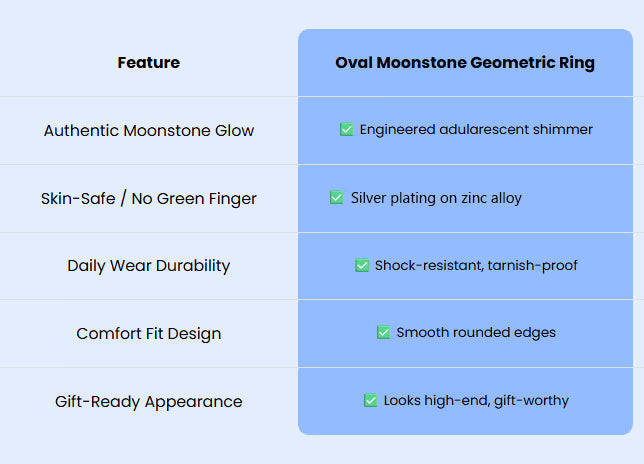Image resolution: width=644 pixels, height=464 pixels.
Task: Click the checkmark icon by Smooth rounded edges
Action: pos(383,332)
